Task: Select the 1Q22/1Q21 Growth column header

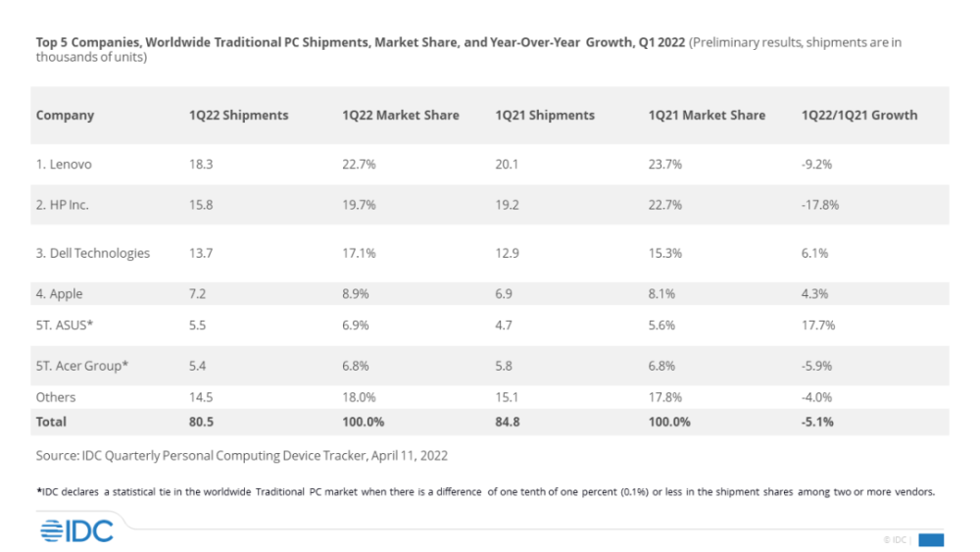Action: point(858,115)
